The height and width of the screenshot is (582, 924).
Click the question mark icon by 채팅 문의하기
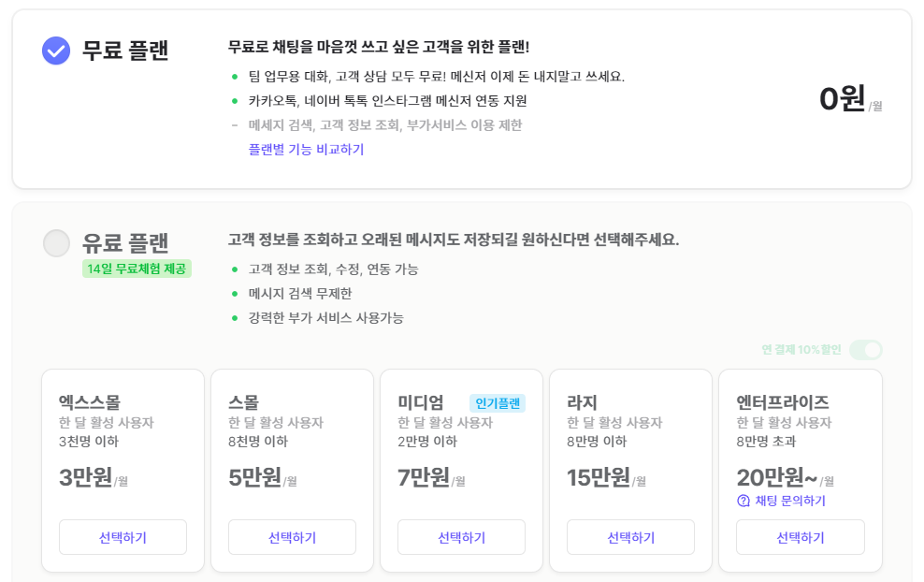[744, 501]
